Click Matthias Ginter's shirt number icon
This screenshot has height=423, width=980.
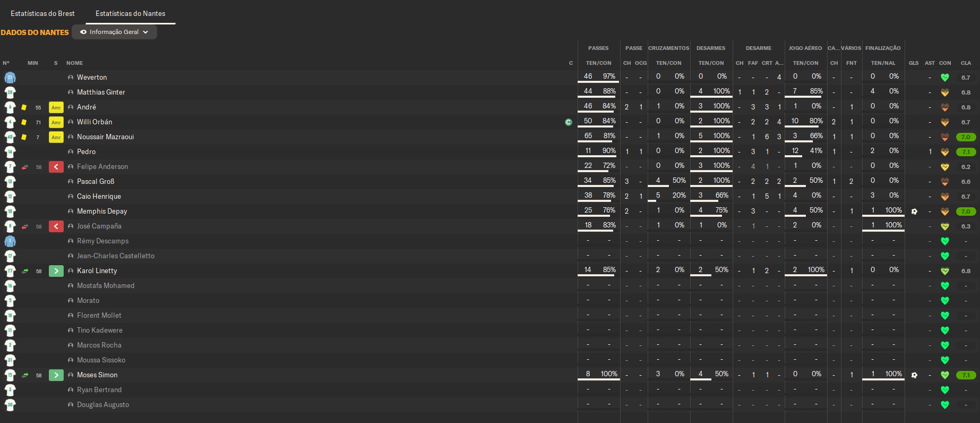[10, 92]
